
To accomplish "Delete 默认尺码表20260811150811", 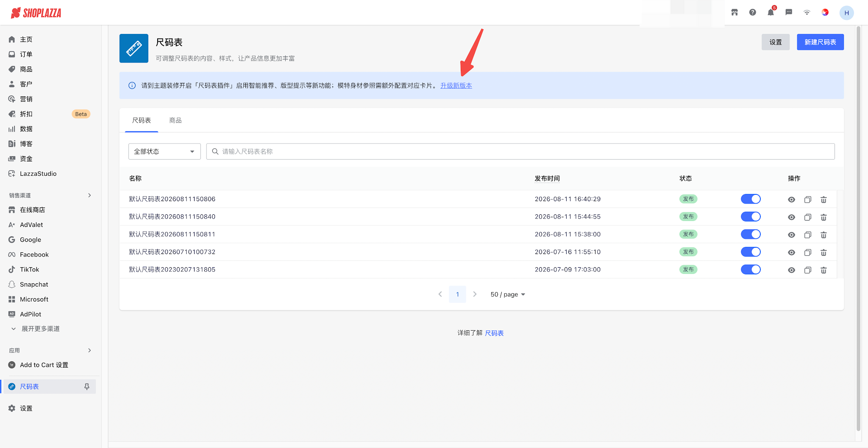I will coord(823,235).
